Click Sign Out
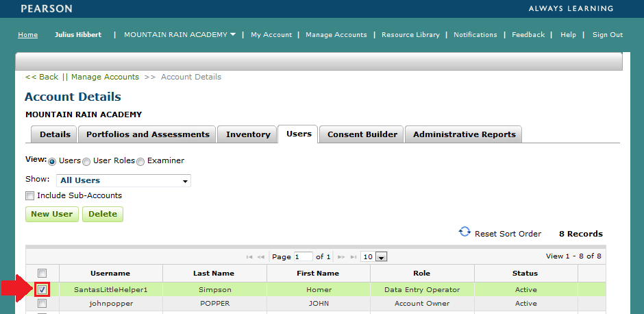The image size is (644, 314). point(608,35)
